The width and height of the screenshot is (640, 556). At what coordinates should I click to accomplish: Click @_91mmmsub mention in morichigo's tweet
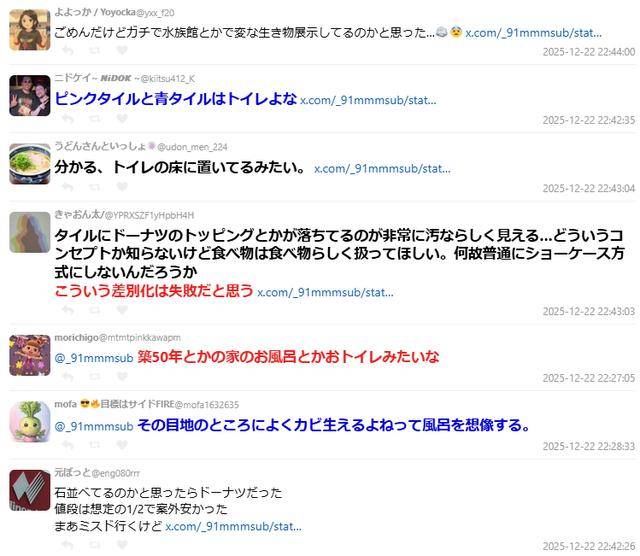click(x=94, y=358)
